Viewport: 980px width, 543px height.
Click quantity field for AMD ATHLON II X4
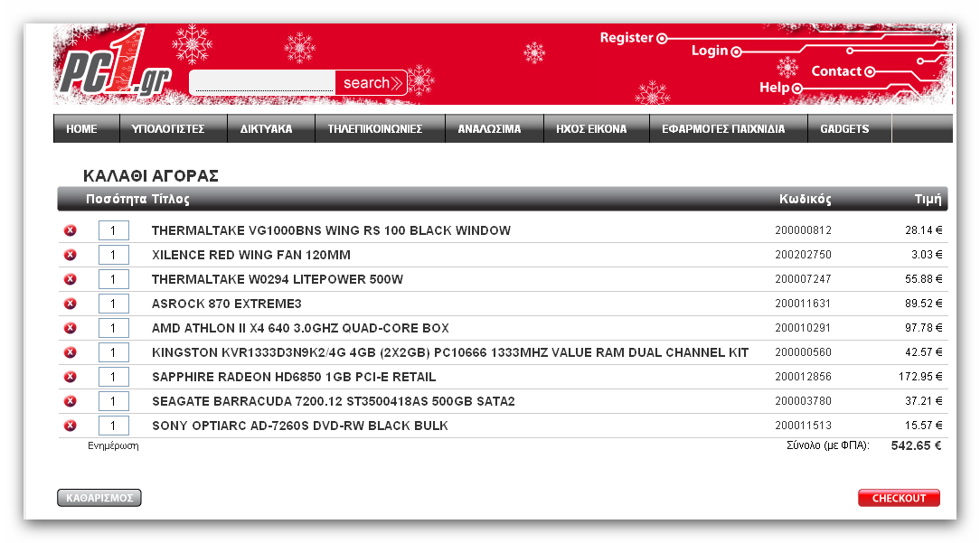coord(114,328)
